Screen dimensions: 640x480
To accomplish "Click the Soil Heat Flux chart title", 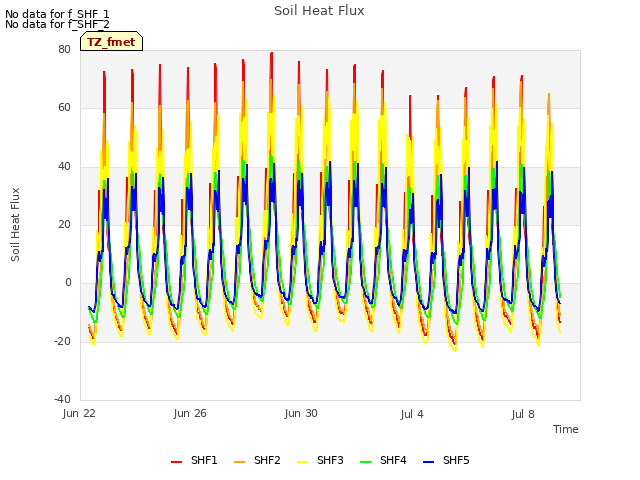I will coord(319,11).
